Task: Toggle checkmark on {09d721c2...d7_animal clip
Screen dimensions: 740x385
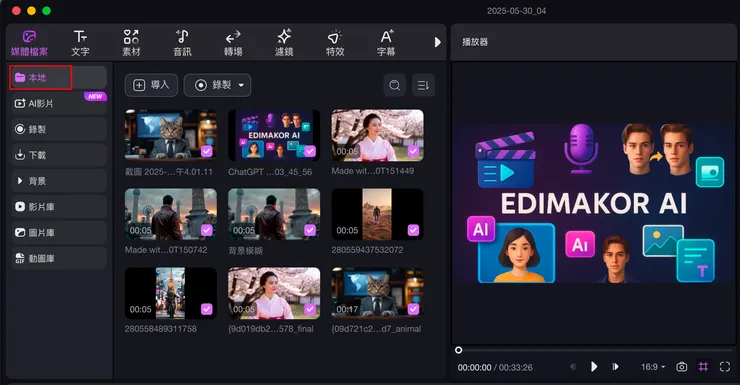Action: point(413,309)
